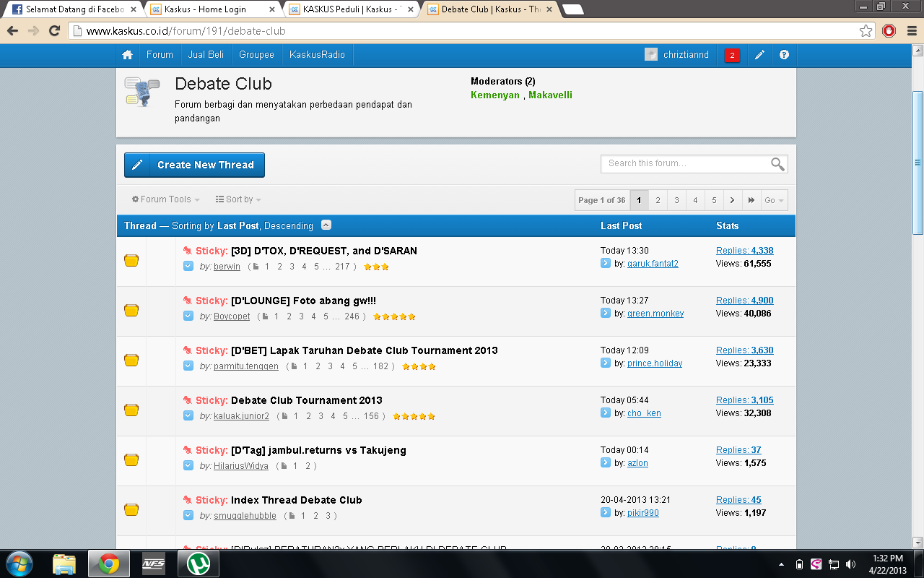Open thread D'BET Lapak Taruhan Debate Club Tournament 2013
Image resolution: width=924 pixels, height=578 pixels.
pyautogui.click(x=365, y=350)
